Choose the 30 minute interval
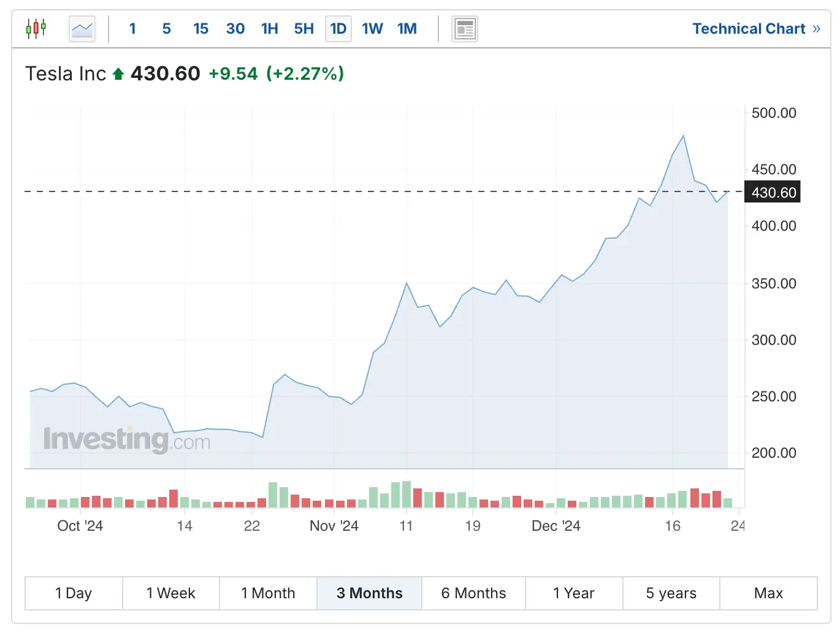This screenshot has height=632, width=840. tap(235, 29)
